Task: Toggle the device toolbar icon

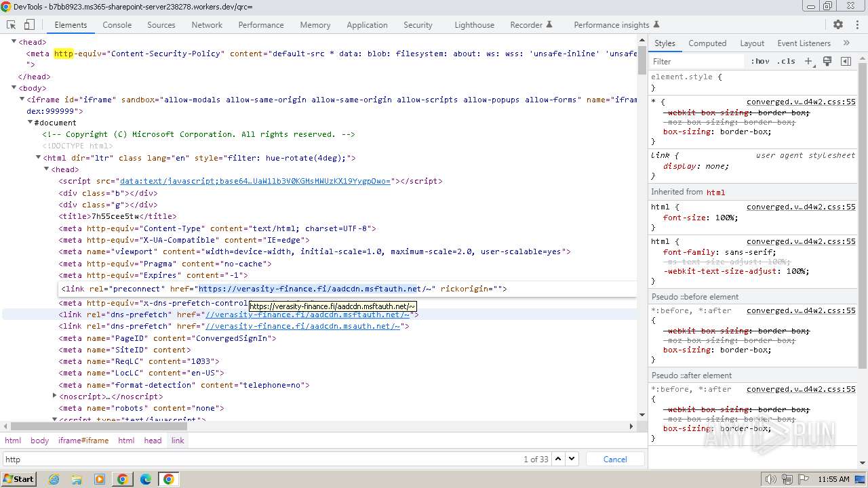Action: (x=29, y=24)
